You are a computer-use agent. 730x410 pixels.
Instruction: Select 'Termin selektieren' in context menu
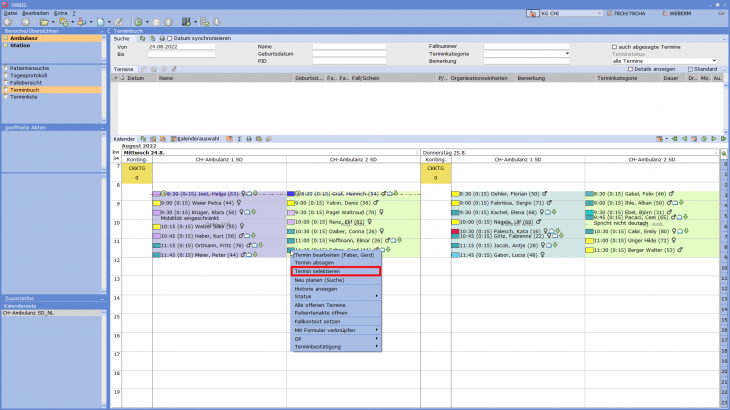tap(335, 271)
